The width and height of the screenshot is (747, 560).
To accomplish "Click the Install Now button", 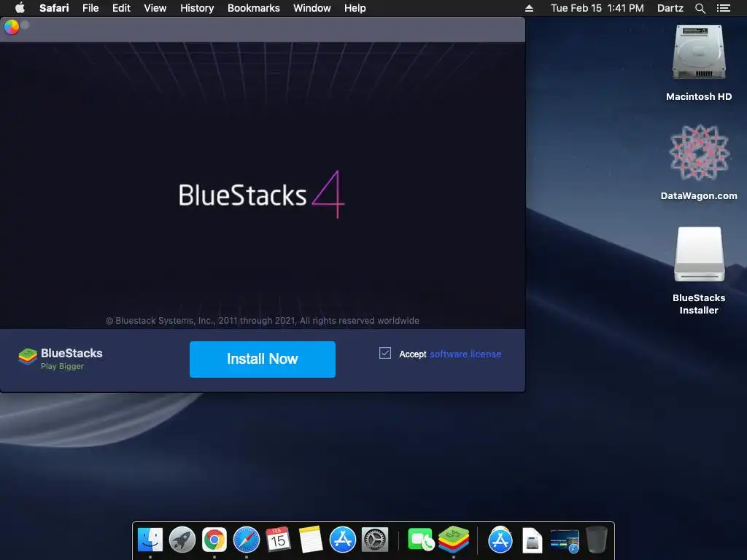I will coord(263,359).
